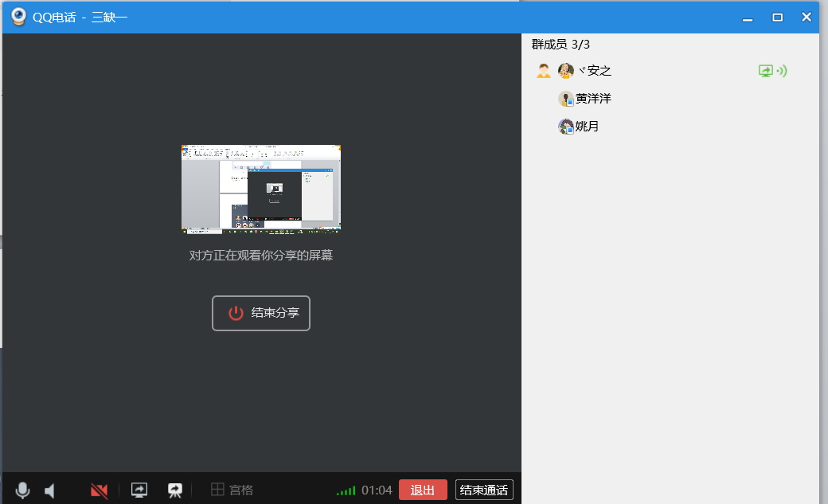Open the shared screen preview thumbnail

[x=261, y=189]
